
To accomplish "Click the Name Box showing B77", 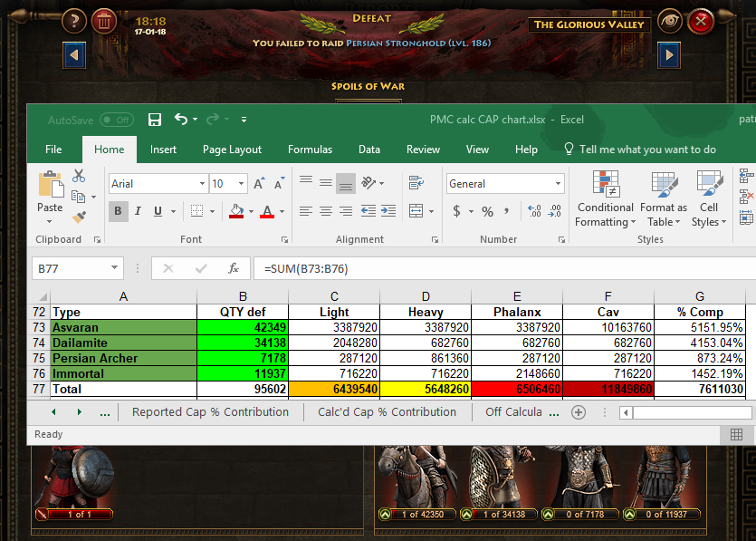I will click(77, 269).
